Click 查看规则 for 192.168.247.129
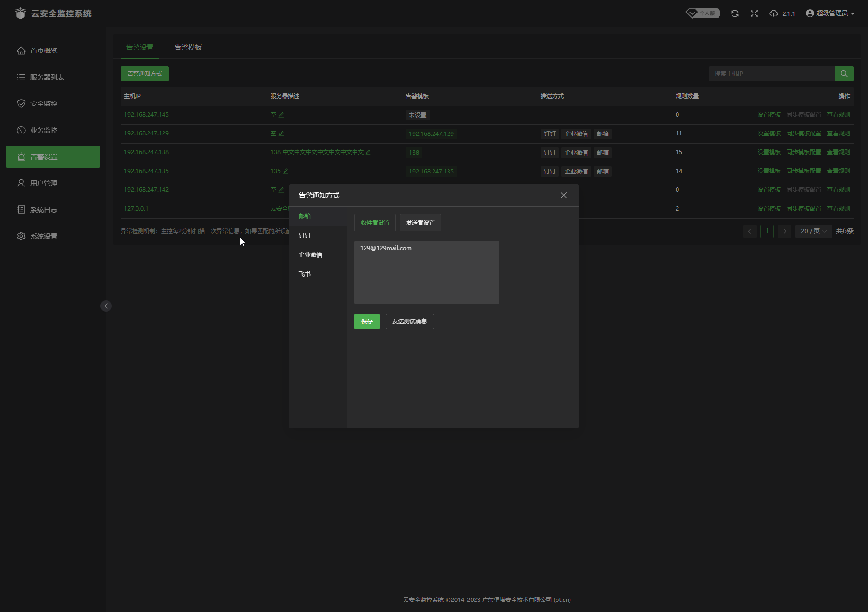The image size is (868, 612). click(838, 133)
